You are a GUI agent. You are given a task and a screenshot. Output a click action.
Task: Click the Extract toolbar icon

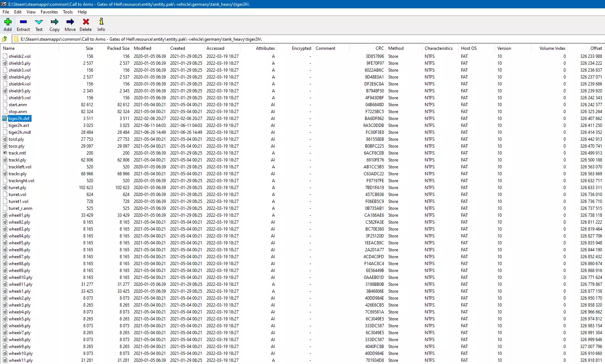click(23, 22)
